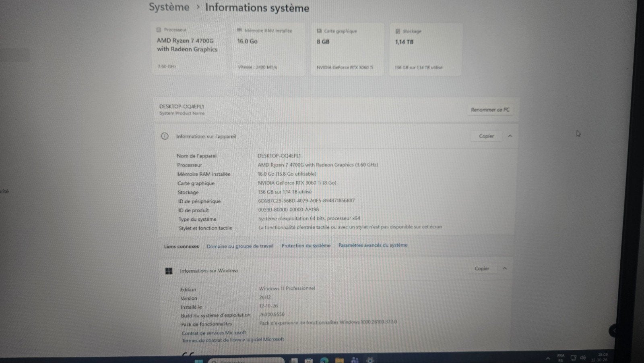The image size is (644, 363).
Task: Open Protection du système link
Action: click(306, 245)
